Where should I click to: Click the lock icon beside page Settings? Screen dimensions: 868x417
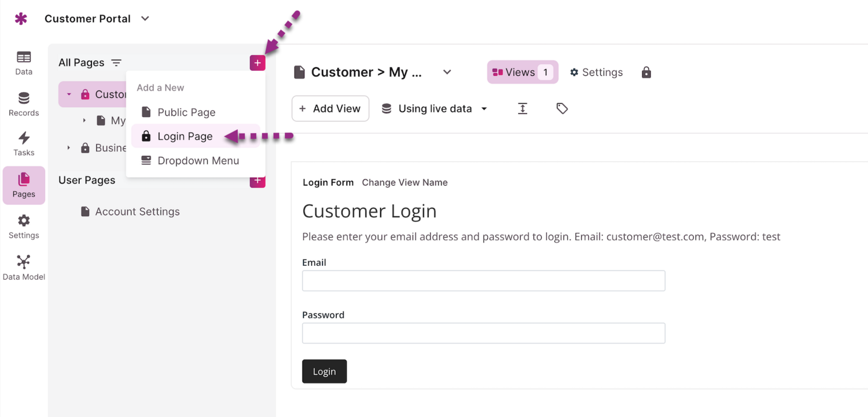coord(646,72)
